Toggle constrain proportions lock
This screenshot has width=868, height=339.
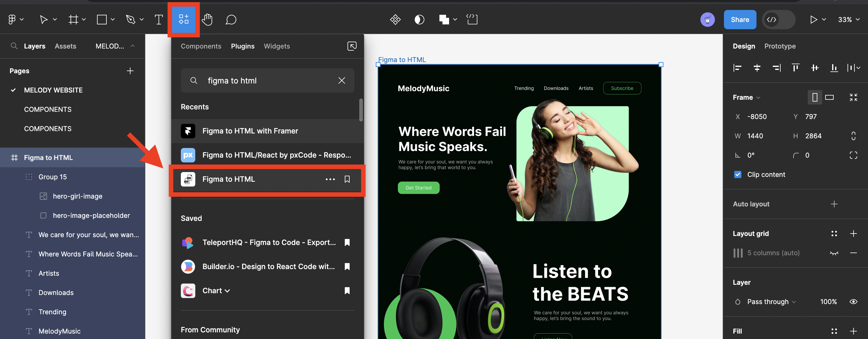(x=853, y=136)
